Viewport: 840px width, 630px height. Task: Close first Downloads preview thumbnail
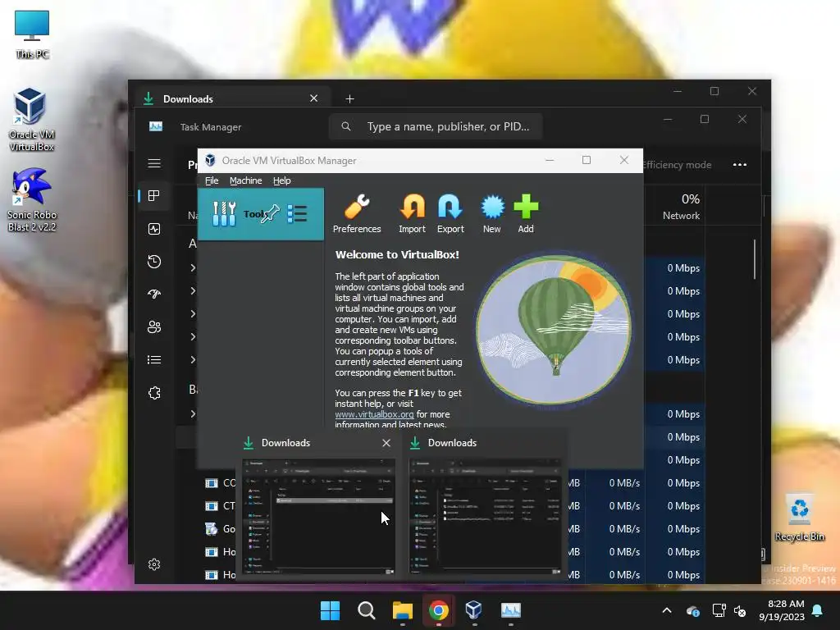386,443
